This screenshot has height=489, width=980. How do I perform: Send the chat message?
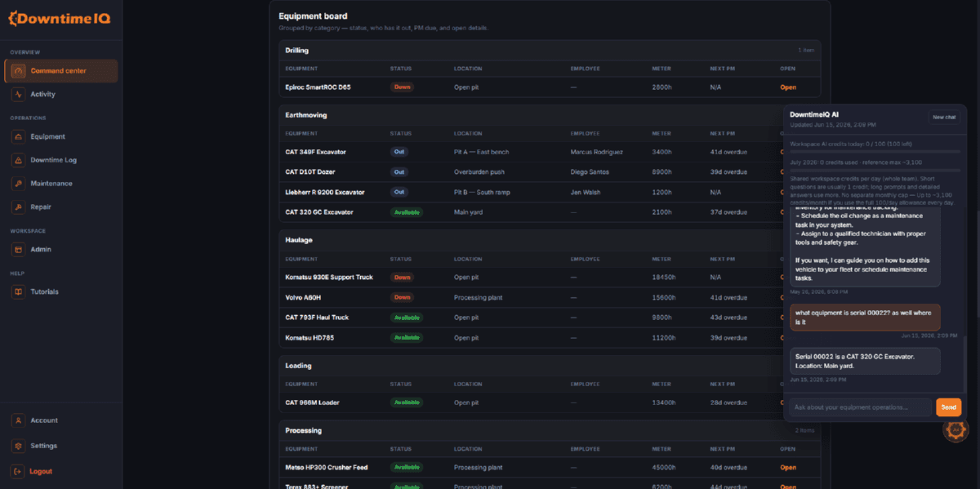tap(948, 407)
